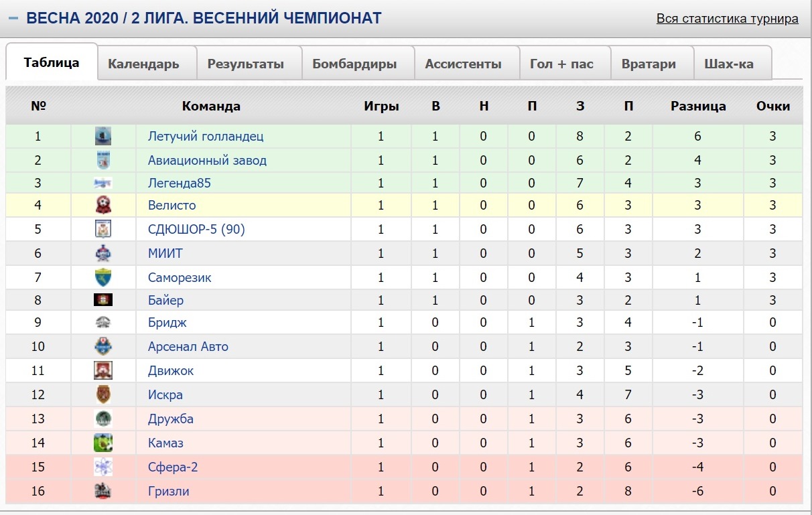Viewport: 812px width, 515px height.
Task: Click the Искра team emblem
Action: click(x=103, y=394)
